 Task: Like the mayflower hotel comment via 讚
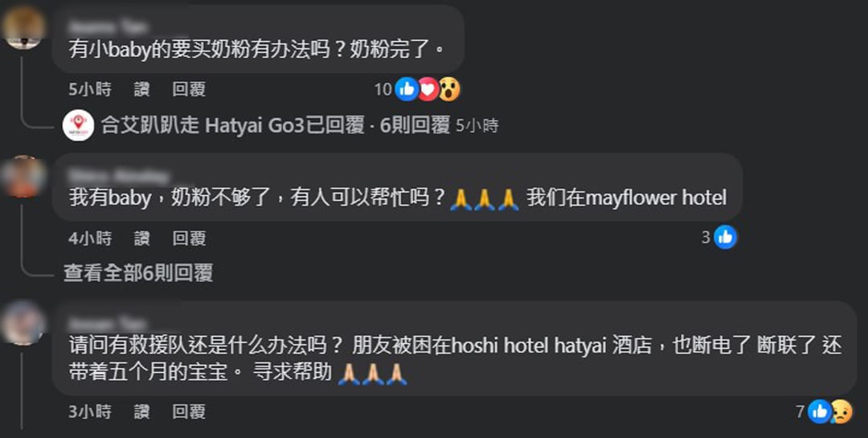pyautogui.click(x=141, y=238)
